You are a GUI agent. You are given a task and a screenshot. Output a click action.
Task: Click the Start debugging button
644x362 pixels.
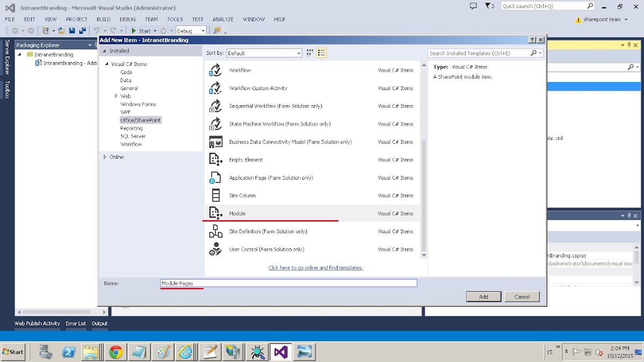pyautogui.click(x=141, y=31)
